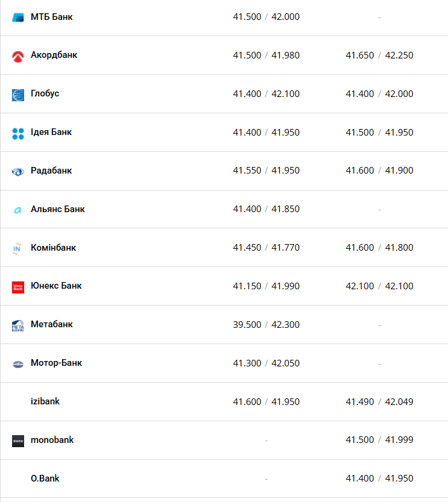This screenshot has height=502, width=448.
Task: Select Глобус cash rate 41.400 / 42.100
Action: (266, 94)
